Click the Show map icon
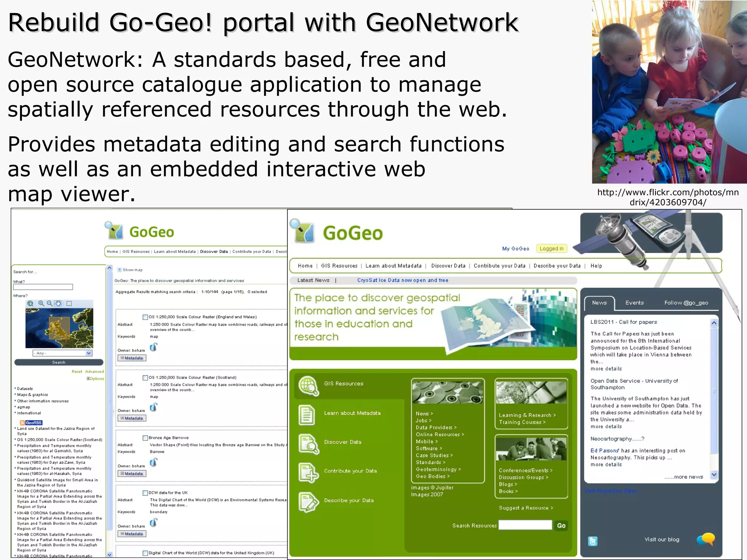Viewport: 747px width, 560px height. pos(119,270)
